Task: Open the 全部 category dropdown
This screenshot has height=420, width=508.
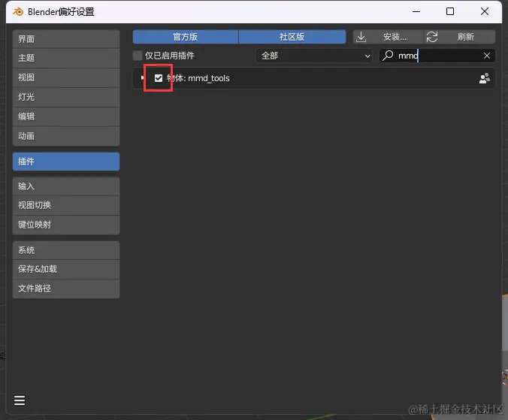Action: [x=314, y=56]
